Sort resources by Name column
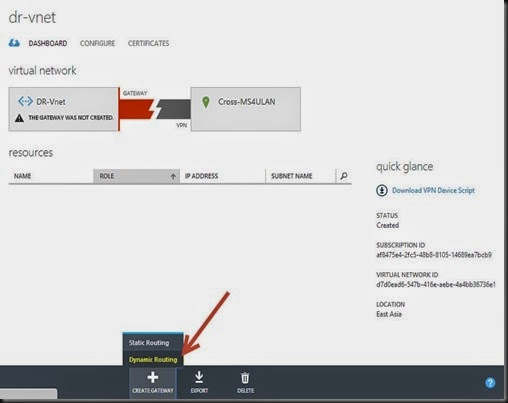This screenshot has width=508, height=403. tap(51, 176)
